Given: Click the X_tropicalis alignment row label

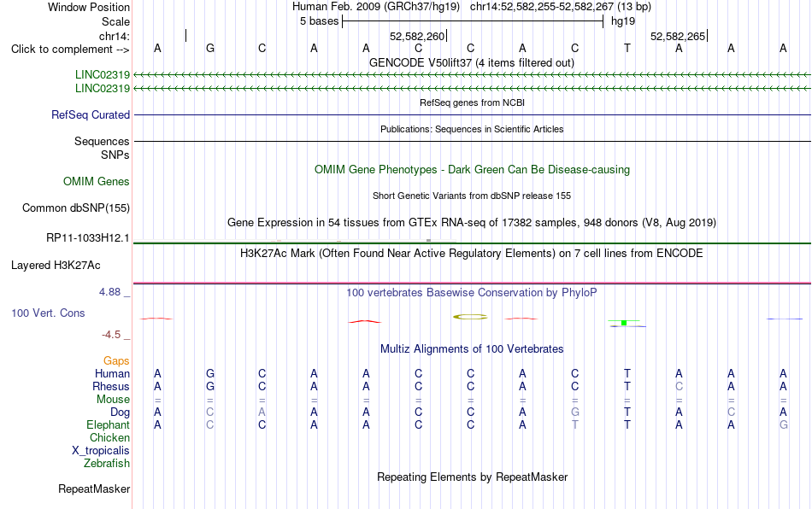Looking at the screenshot, I should click(x=101, y=451).
